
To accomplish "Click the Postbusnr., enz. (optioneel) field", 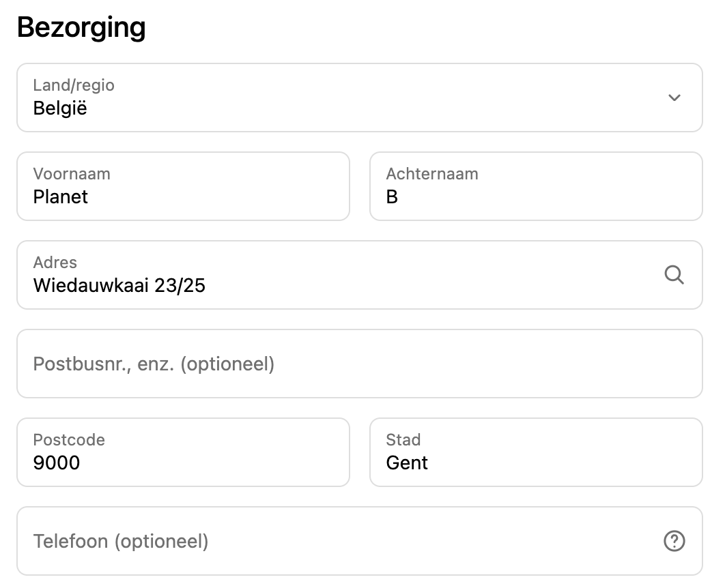I will pos(359,364).
